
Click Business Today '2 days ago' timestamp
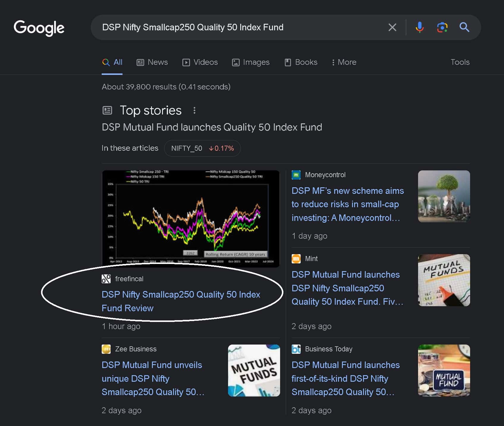tap(312, 411)
